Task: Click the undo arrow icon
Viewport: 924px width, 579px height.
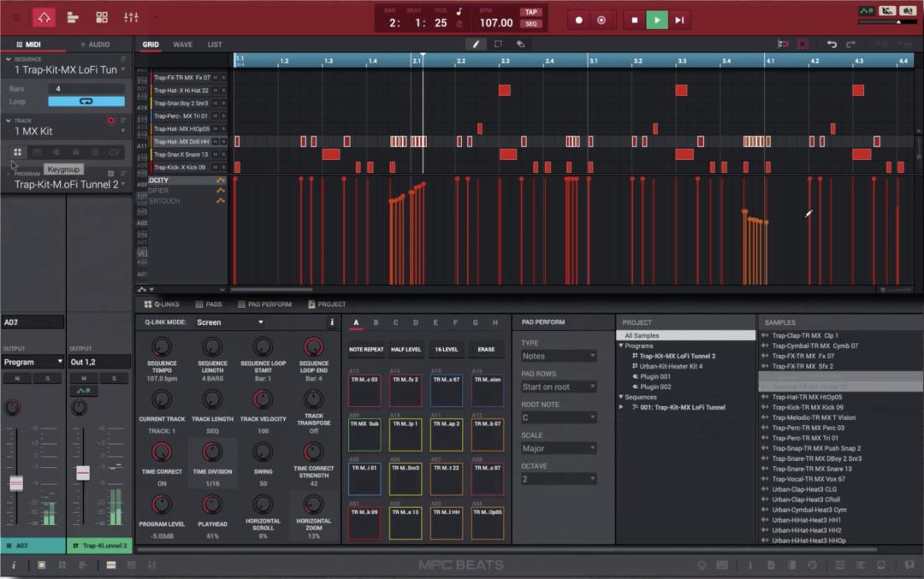Action: (x=832, y=44)
